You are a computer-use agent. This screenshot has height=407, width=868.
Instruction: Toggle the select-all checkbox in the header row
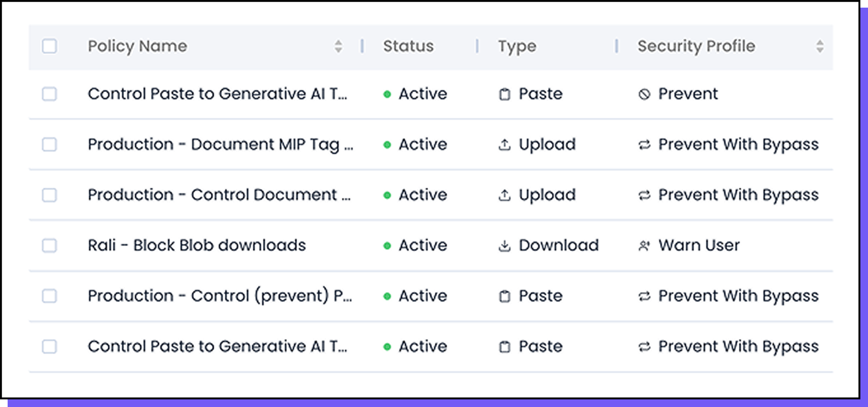[49, 46]
